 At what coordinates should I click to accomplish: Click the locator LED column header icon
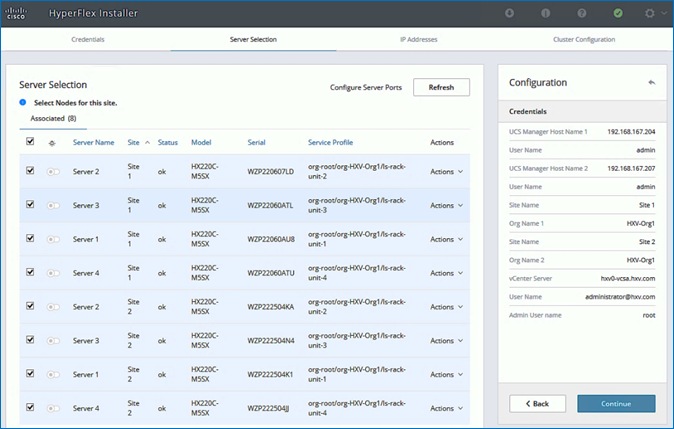(x=51, y=143)
